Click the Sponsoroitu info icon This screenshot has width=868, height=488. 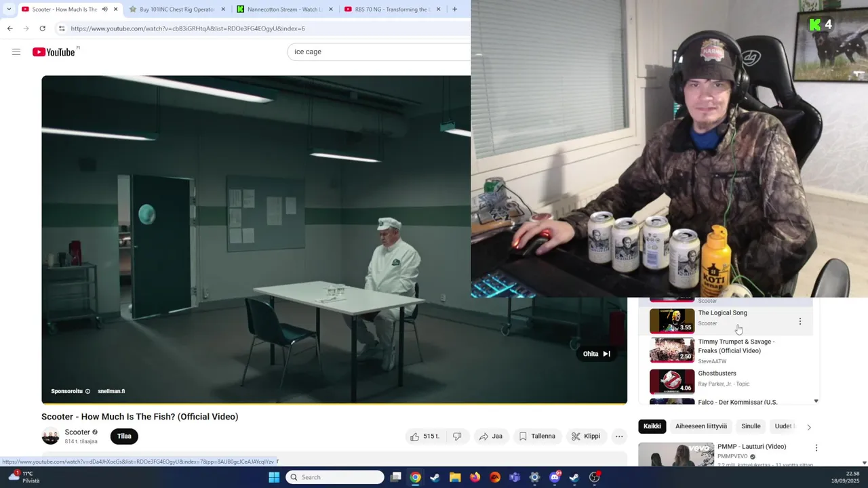(x=87, y=391)
